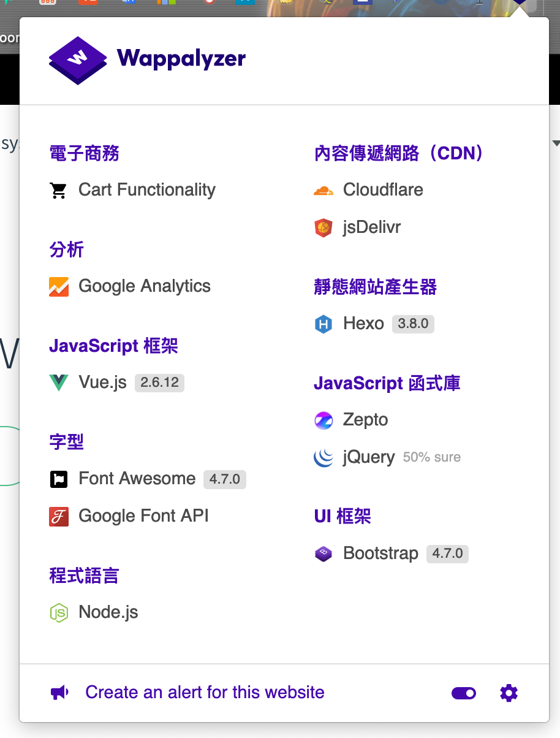Image resolution: width=560 pixels, height=738 pixels.
Task: Click the jQuery 50% sure label
Action: click(432, 457)
